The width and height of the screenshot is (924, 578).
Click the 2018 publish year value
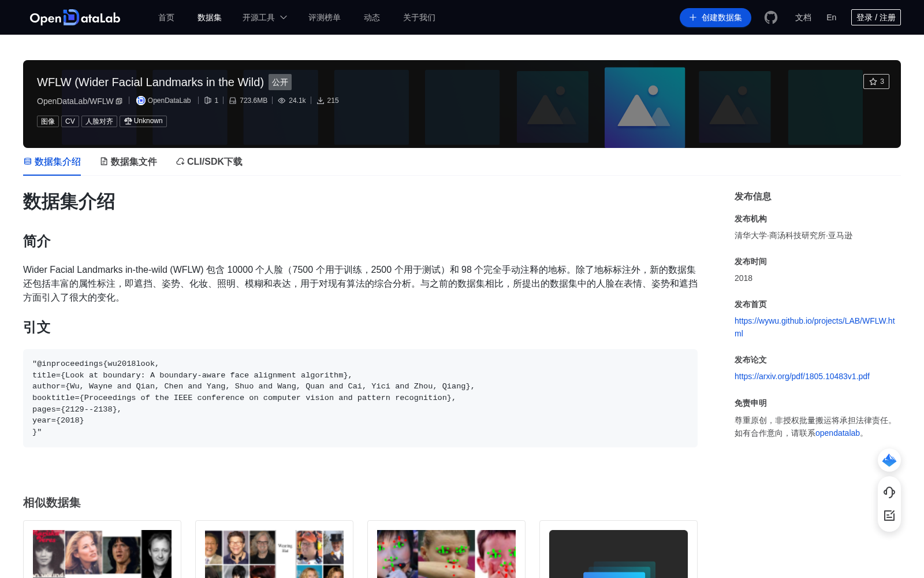coord(743,278)
